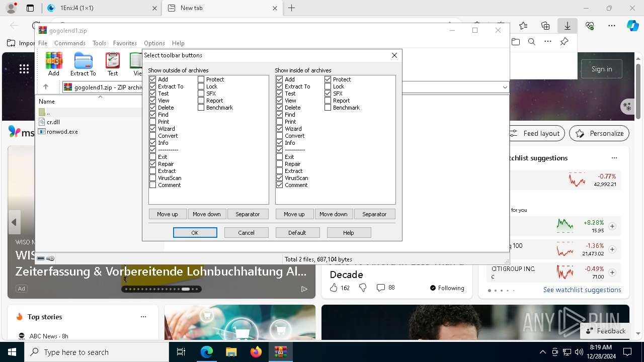Toggle Protect checkbox outside of archives
644x362 pixels.
201,79
